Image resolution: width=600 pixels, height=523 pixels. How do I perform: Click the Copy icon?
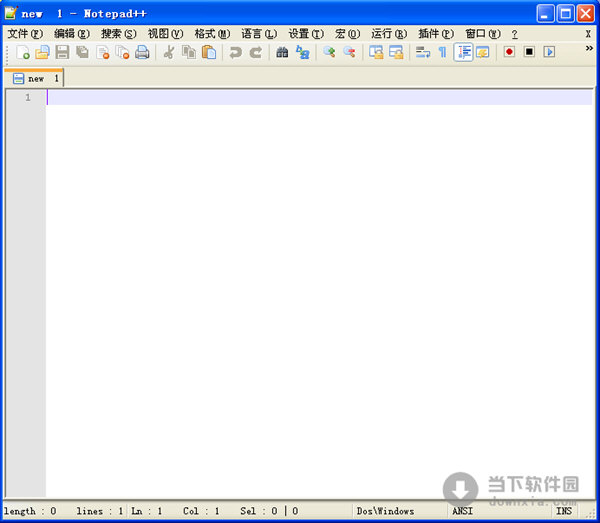tap(189, 52)
